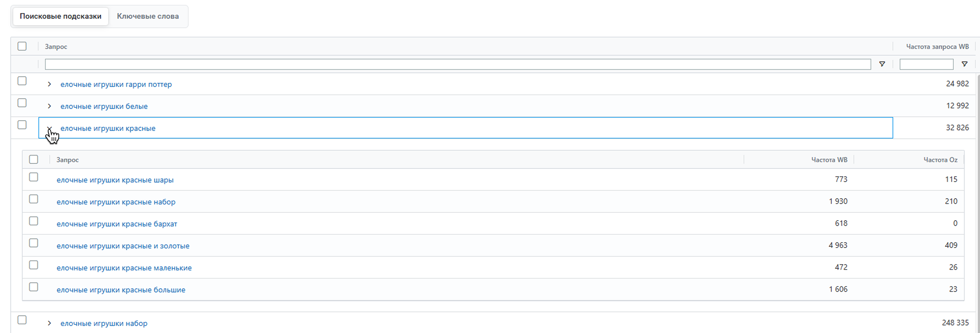Expand row елочные игрушки набор
The height and width of the screenshot is (333, 980).
click(x=49, y=323)
